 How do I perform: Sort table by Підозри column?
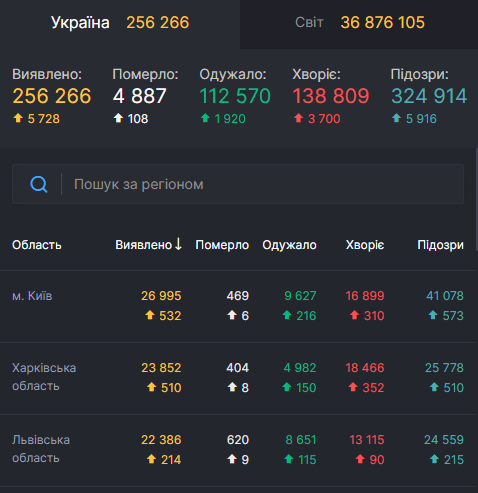(x=440, y=245)
